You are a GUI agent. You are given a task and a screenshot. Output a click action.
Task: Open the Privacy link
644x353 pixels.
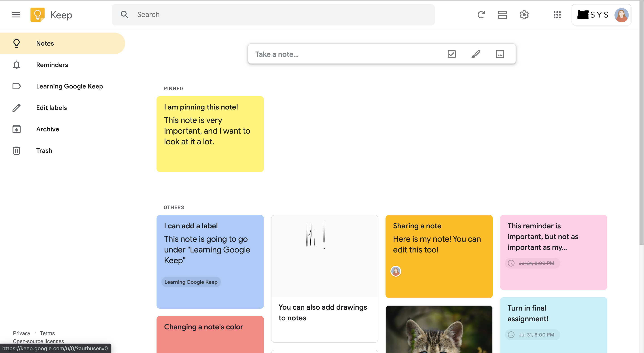pyautogui.click(x=21, y=333)
